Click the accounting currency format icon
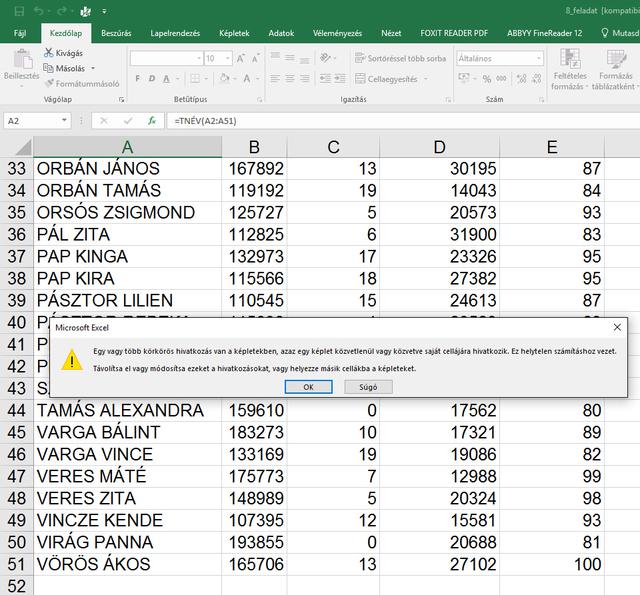Screen dimensions: 640x595 tap(464, 78)
